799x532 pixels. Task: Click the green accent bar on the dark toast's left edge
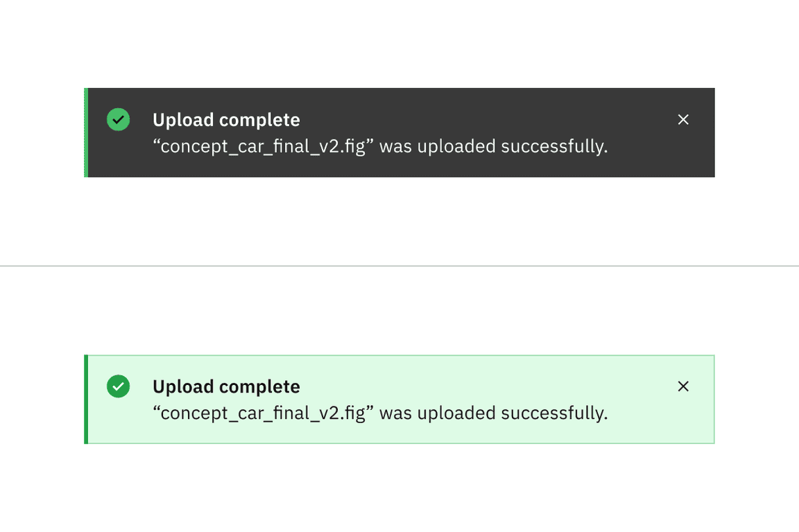(x=85, y=132)
